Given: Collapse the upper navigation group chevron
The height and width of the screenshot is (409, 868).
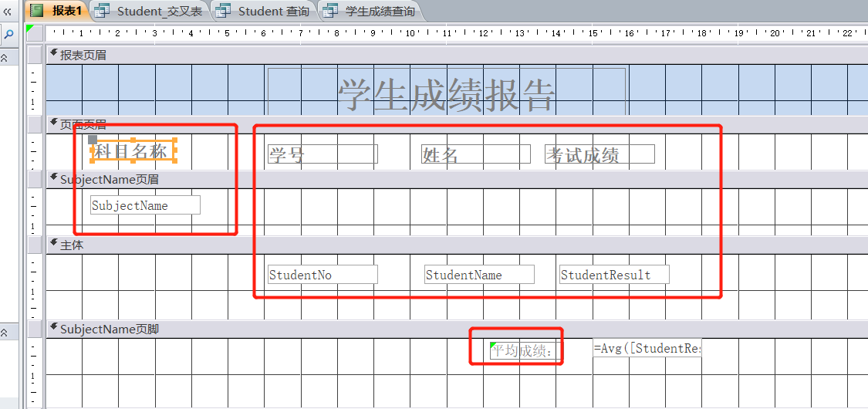Looking at the screenshot, I should (5, 59).
